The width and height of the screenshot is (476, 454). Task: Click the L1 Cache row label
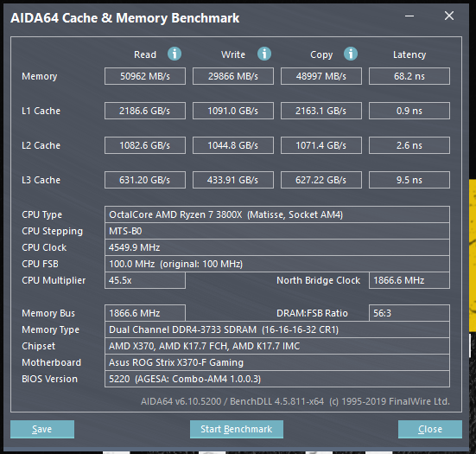41,111
